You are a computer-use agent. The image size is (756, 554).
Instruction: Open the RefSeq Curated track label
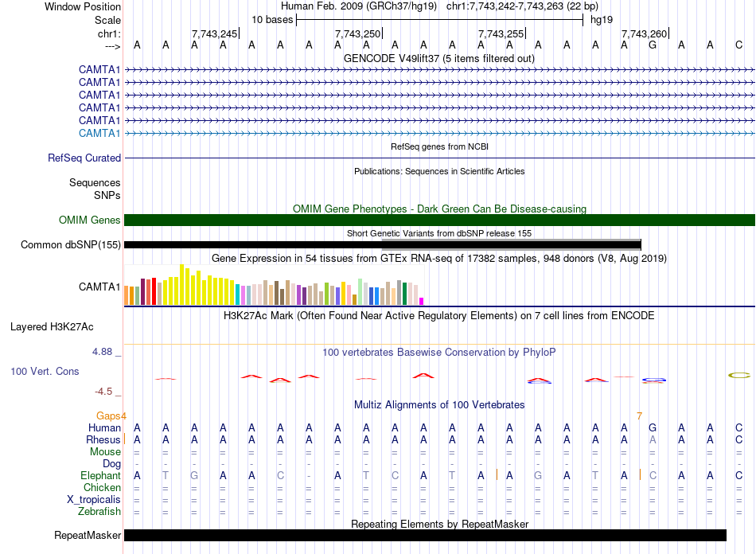point(84,158)
